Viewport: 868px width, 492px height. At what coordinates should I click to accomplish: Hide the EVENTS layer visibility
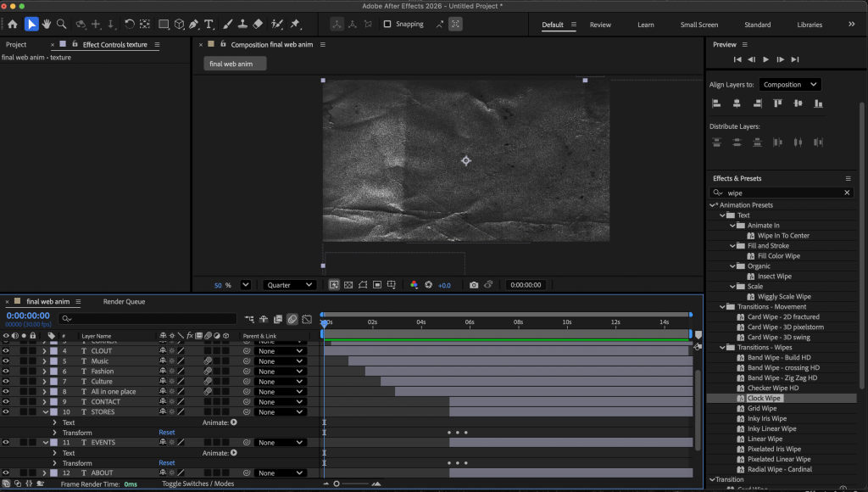[x=6, y=443]
